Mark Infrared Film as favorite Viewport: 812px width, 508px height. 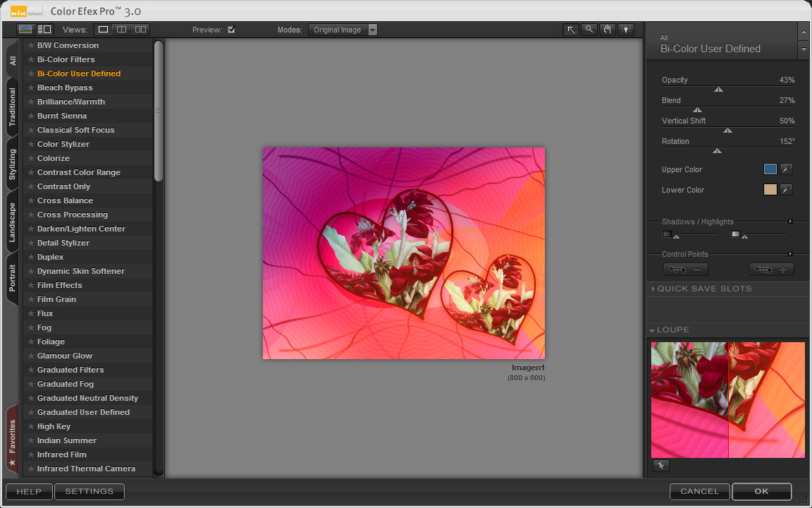coord(31,454)
